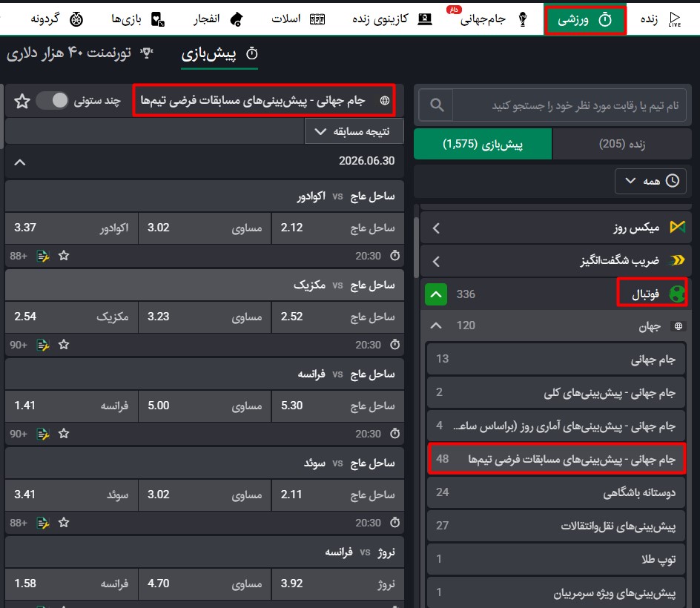This screenshot has height=608, width=700.
Task: Click the football icon next to فوتبال
Action: pyautogui.click(x=677, y=294)
